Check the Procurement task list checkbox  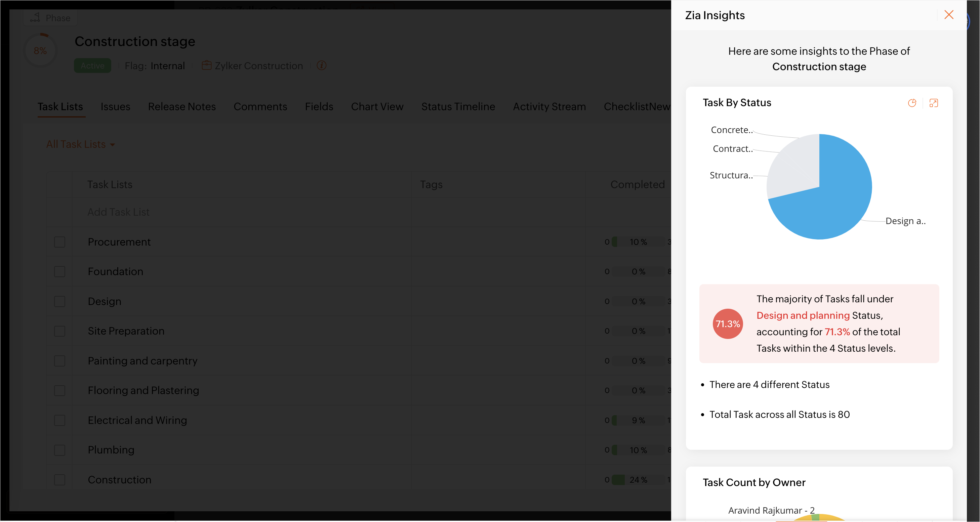tap(60, 242)
